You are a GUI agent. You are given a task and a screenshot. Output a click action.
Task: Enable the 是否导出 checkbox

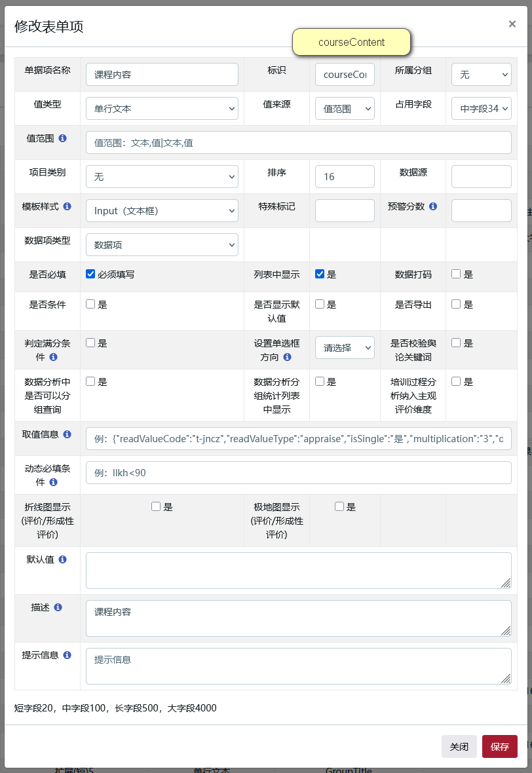coord(456,304)
